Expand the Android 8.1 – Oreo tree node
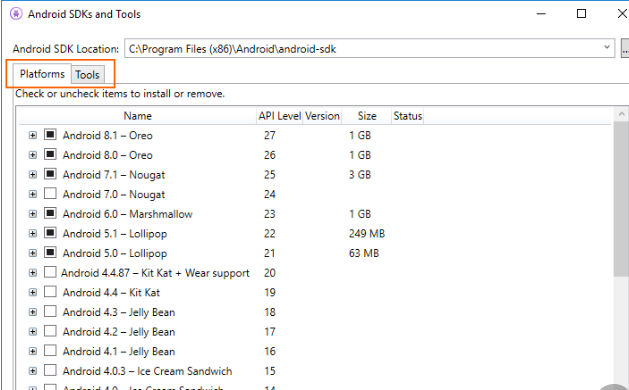Image resolution: width=629 pixels, height=390 pixels. [x=33, y=135]
